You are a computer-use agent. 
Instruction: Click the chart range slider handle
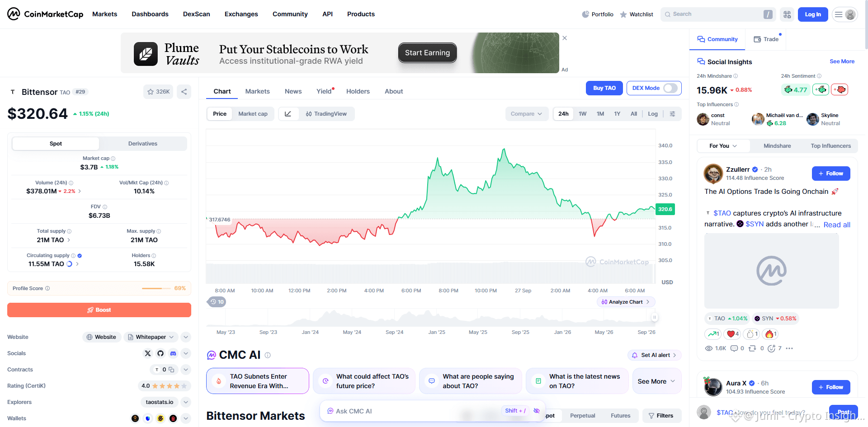pyautogui.click(x=654, y=318)
